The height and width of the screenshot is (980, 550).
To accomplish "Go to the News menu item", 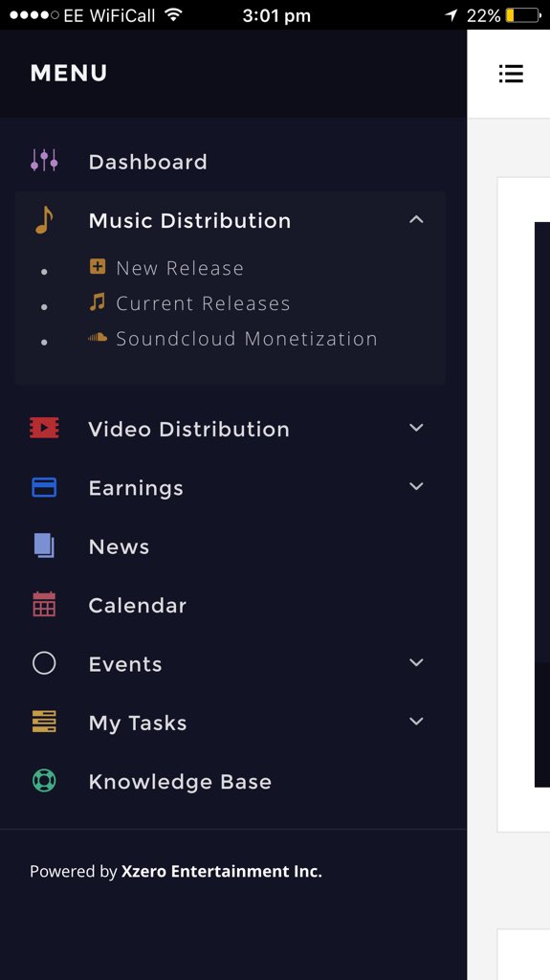I will coord(119,546).
